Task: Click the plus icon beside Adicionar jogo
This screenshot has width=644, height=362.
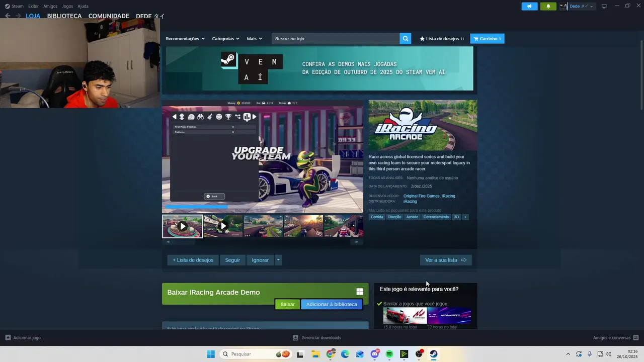Action: point(8,338)
